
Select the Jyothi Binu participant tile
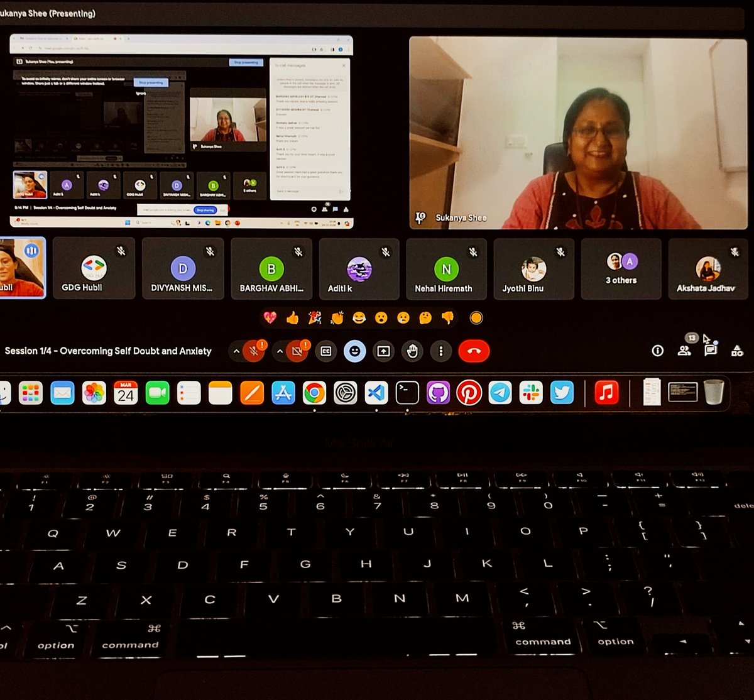pyautogui.click(x=533, y=268)
